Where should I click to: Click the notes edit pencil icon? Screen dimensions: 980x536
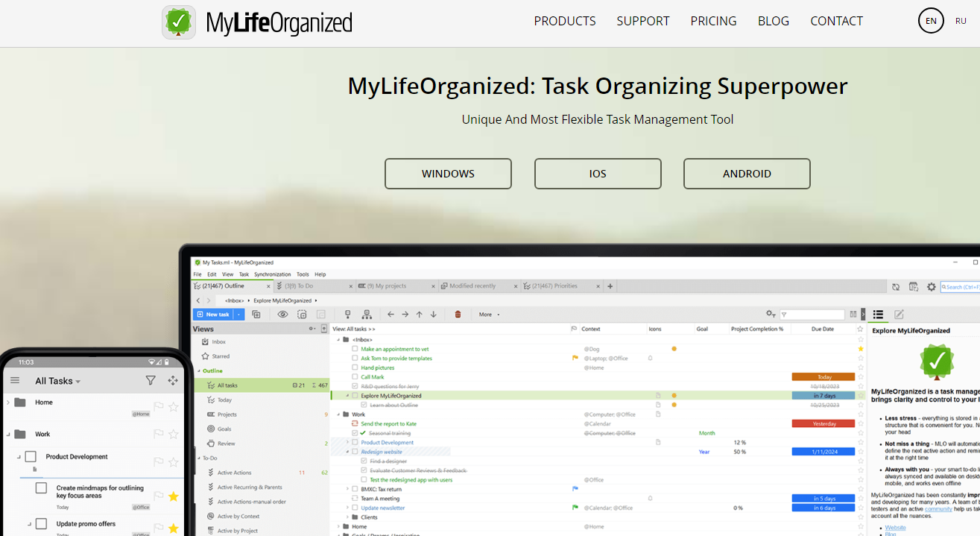[900, 315]
